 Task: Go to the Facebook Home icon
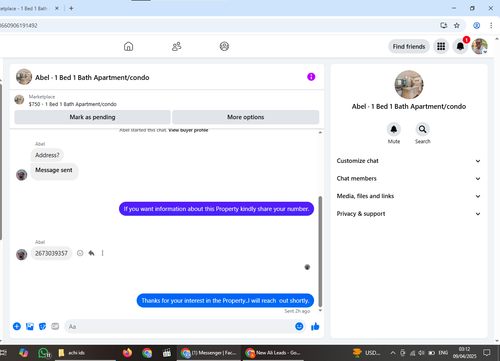(128, 46)
